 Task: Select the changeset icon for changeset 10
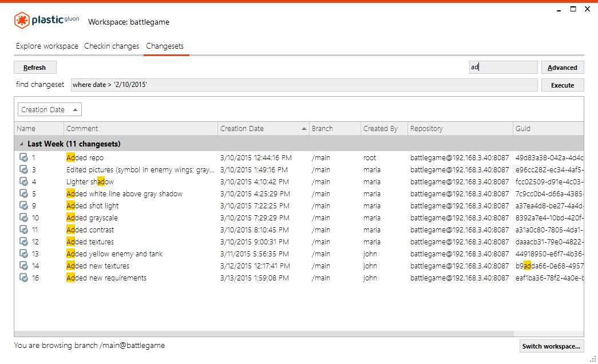click(x=23, y=217)
